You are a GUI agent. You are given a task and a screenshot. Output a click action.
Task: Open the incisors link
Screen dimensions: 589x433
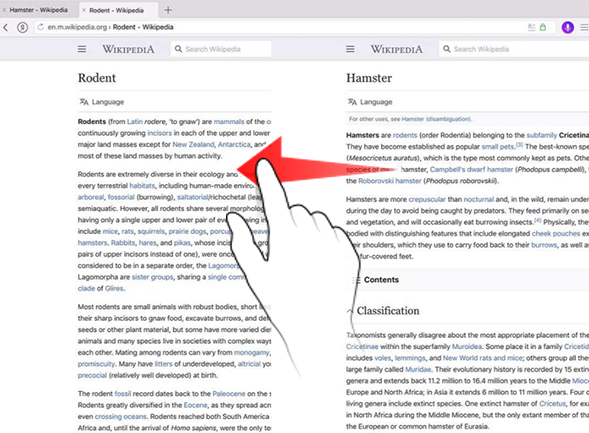[x=159, y=133]
